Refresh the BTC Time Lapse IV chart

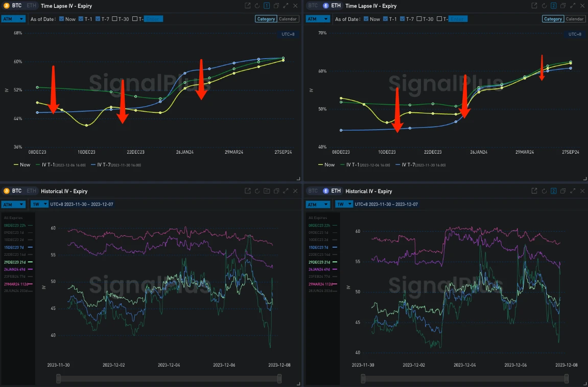tap(257, 6)
